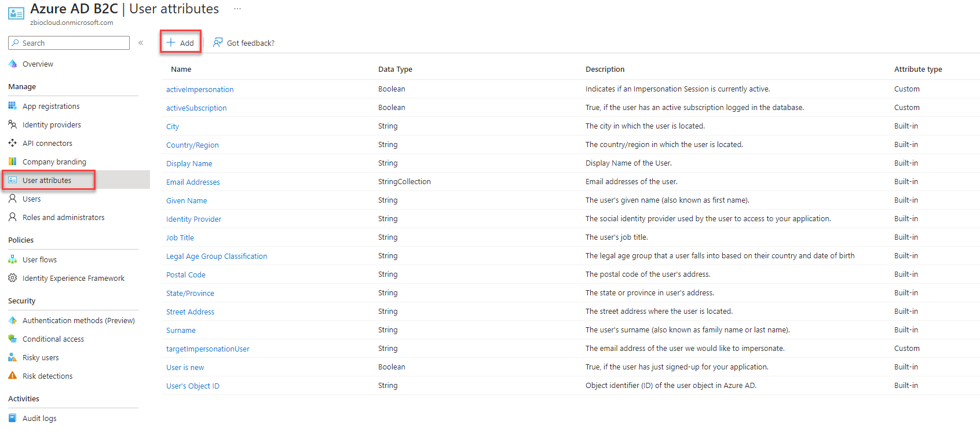Open Identity Experience Framework gear icon
Viewport: 980px width, 443px height.
click(x=13, y=278)
